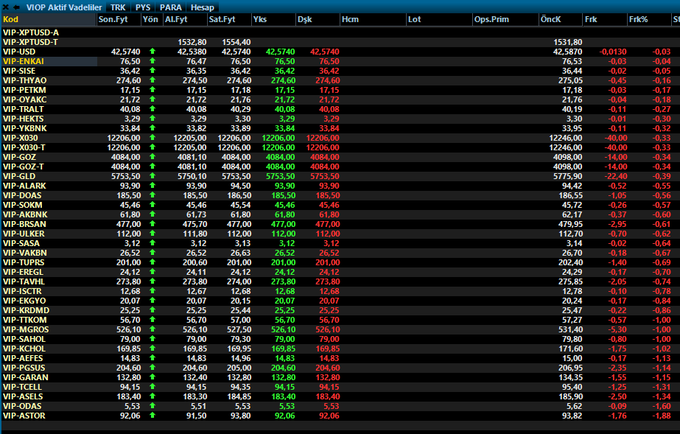
Task: Click the green up arrow in VIP-GLD row
Action: click(x=153, y=176)
